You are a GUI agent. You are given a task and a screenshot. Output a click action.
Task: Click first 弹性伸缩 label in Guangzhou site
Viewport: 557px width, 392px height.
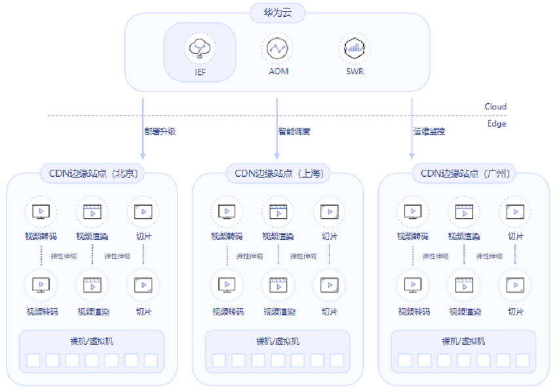(436, 256)
